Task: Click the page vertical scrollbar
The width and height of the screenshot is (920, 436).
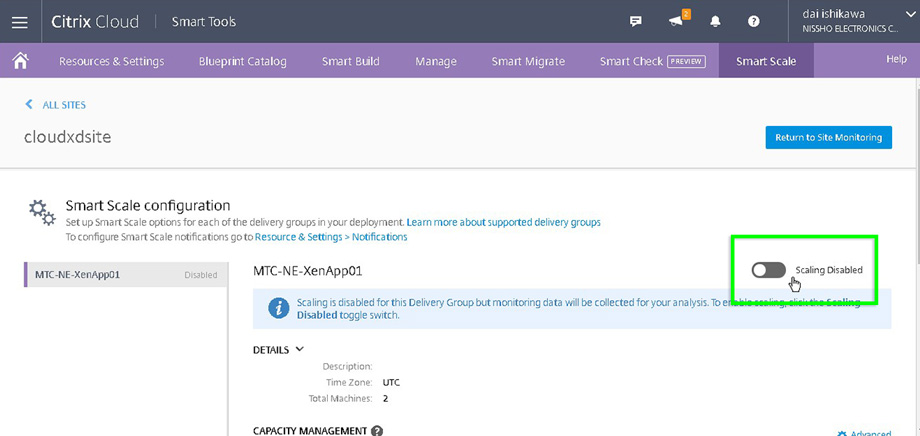Action: pyautogui.click(x=916, y=176)
